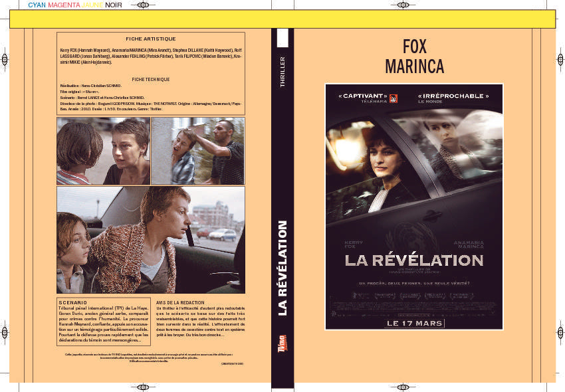Select the photo of woman talking to child

pos(104,151)
